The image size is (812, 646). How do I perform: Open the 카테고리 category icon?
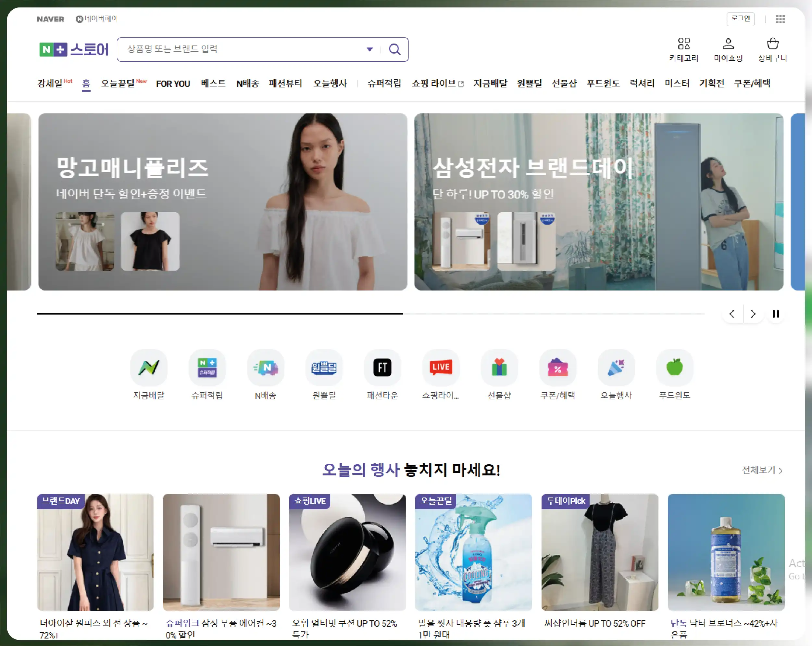coord(683,44)
